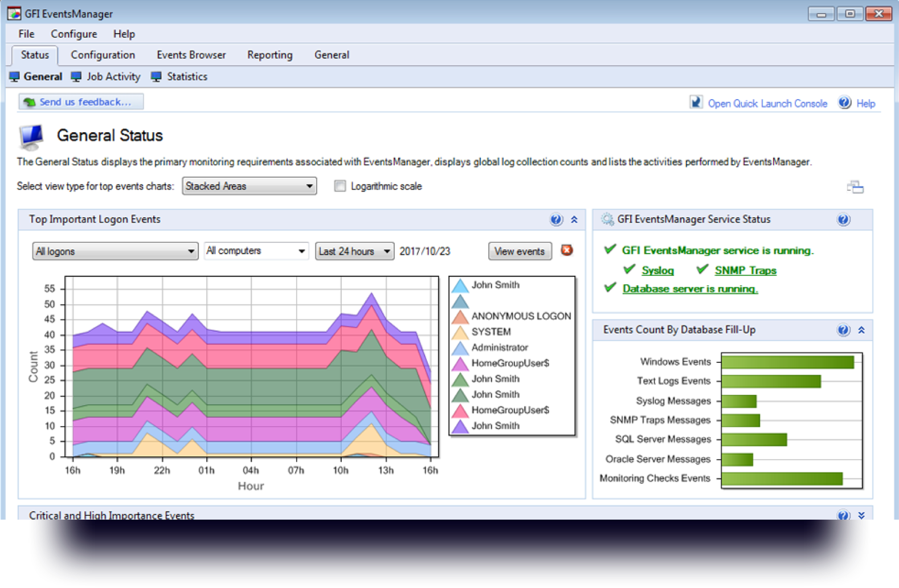Click the SQL Server Messages bar
The height and width of the screenshot is (588, 899).
[754, 439]
